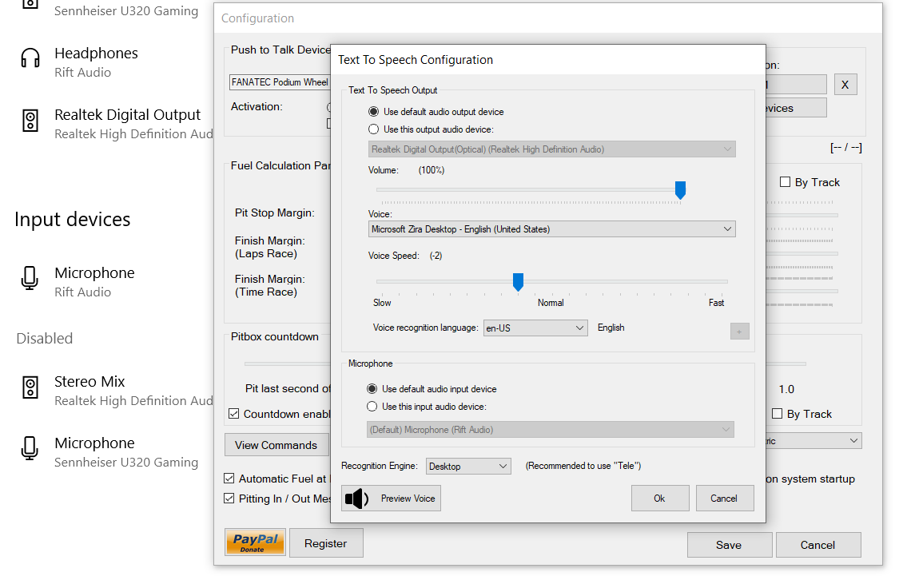Click the Sennheiser U320 Microphone icon
Viewport: 899px width, 588px height.
tap(30, 448)
